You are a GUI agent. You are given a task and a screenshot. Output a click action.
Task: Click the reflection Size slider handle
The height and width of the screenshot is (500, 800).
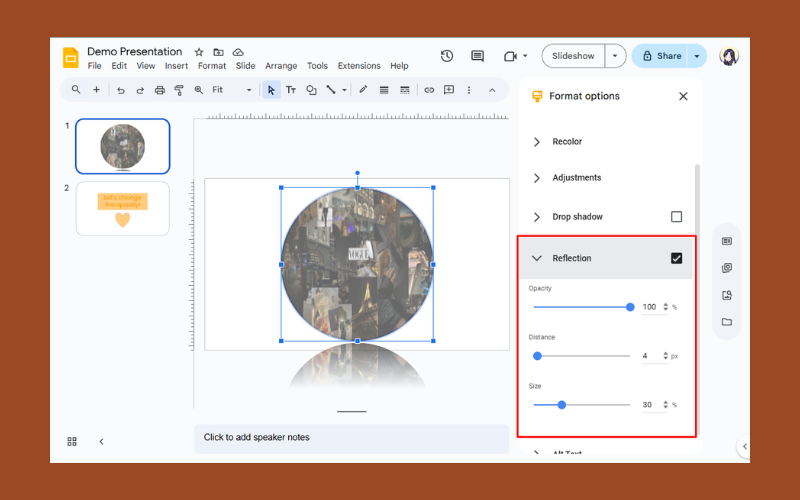pyautogui.click(x=562, y=405)
